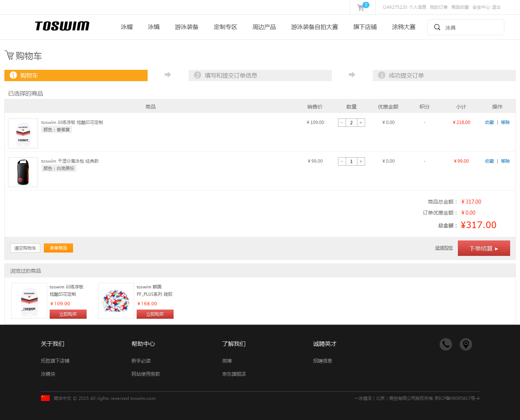Open the shopping cart icon in top bar
The height and width of the screenshot is (420, 520).
(x=363, y=7)
